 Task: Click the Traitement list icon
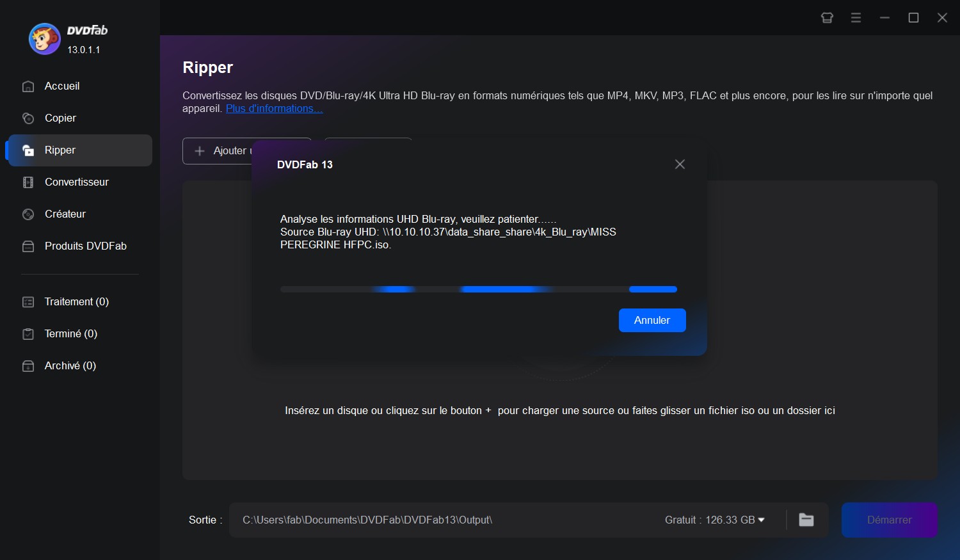(28, 301)
